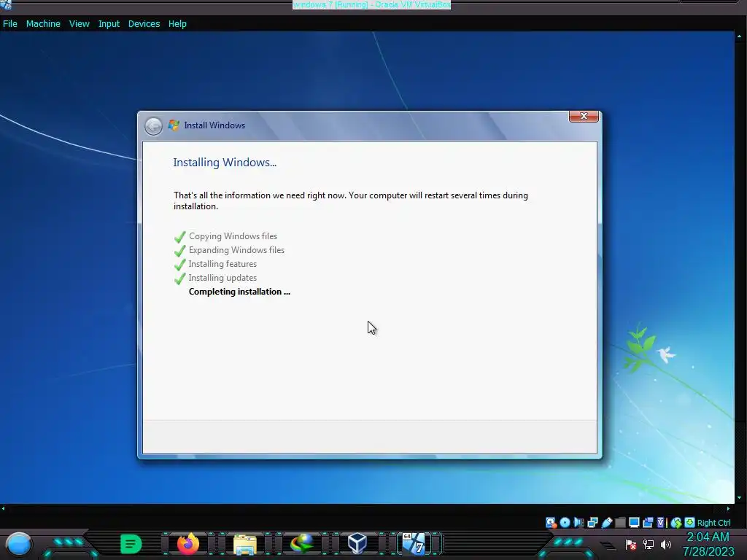Click the display monitor status icon
The width and height of the screenshot is (747, 560).
[x=634, y=523]
